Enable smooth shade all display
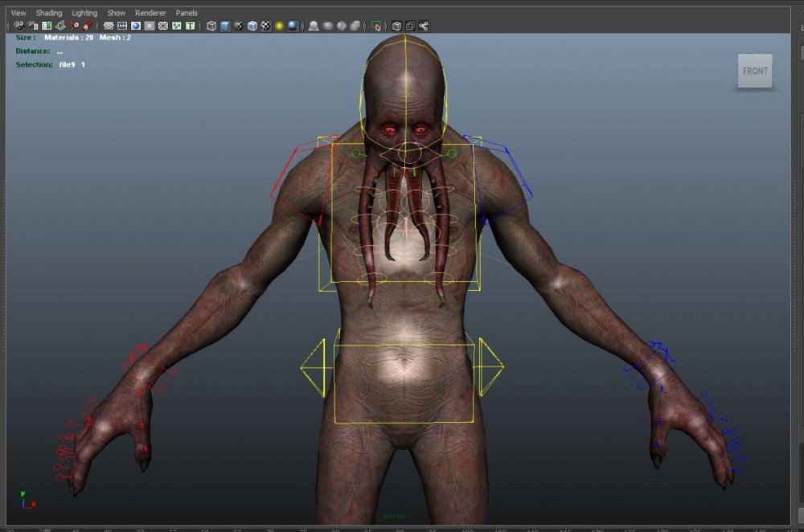The height and width of the screenshot is (532, 804). [x=225, y=26]
